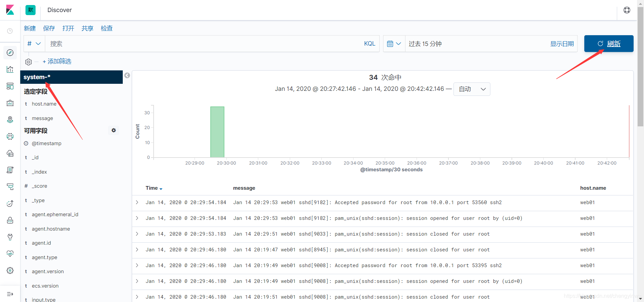Expand the side navigation arrow icon

pyautogui.click(x=10, y=294)
